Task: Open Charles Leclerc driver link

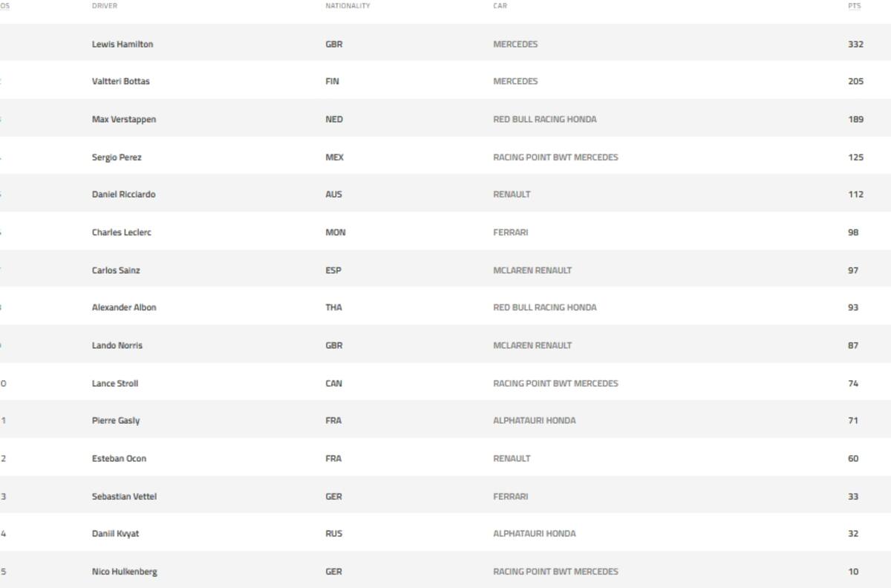Action: click(x=121, y=232)
